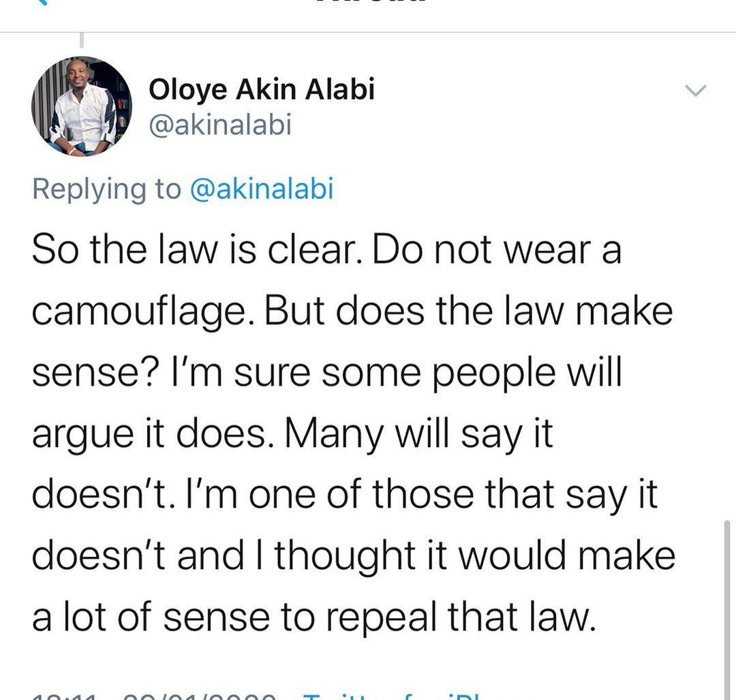
Task: Tap the header divider line under Thread
Action: tap(368, 33)
